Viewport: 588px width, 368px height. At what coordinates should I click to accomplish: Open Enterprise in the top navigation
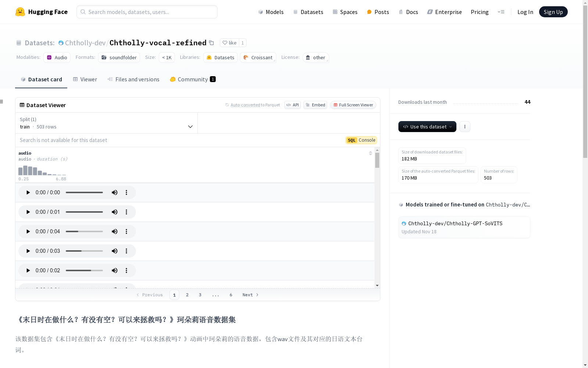[444, 12]
